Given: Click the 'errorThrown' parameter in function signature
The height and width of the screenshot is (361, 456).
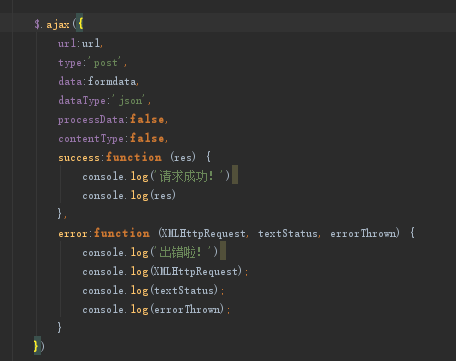Looking at the screenshot, I should (x=364, y=233).
